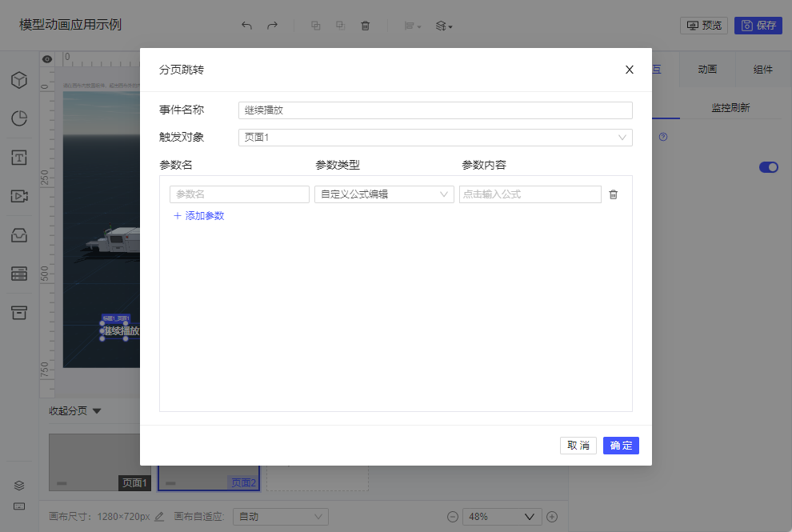The image size is (792, 532).
Task: Open the layer stack dropdown in toolbar
Action: click(x=444, y=26)
